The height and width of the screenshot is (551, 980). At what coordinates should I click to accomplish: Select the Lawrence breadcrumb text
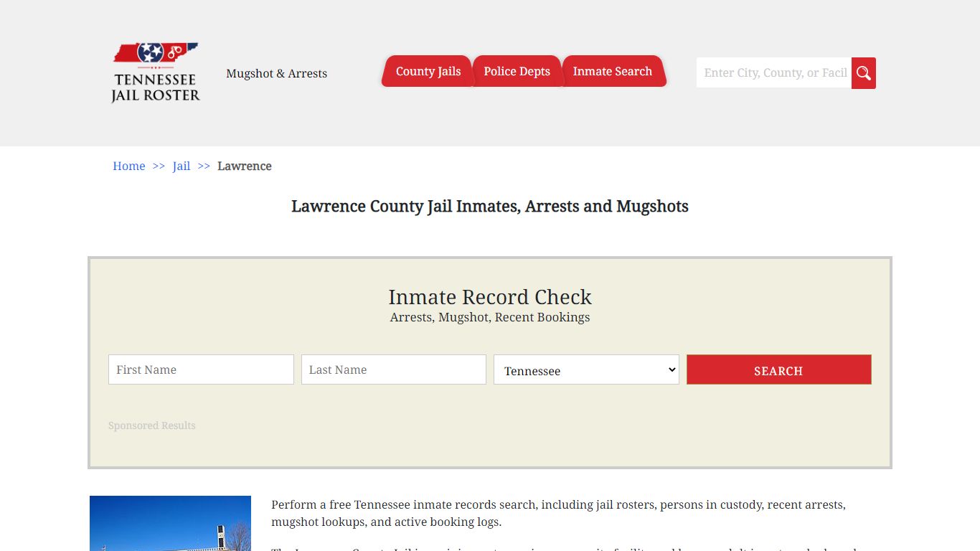tap(245, 166)
